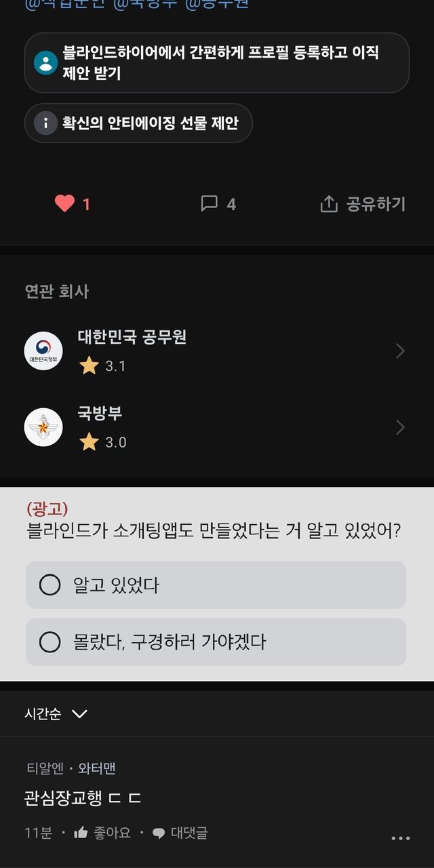This screenshot has height=868, width=434.
Task: Expand the 대한민국 공무원 company chevron
Action: (x=400, y=351)
